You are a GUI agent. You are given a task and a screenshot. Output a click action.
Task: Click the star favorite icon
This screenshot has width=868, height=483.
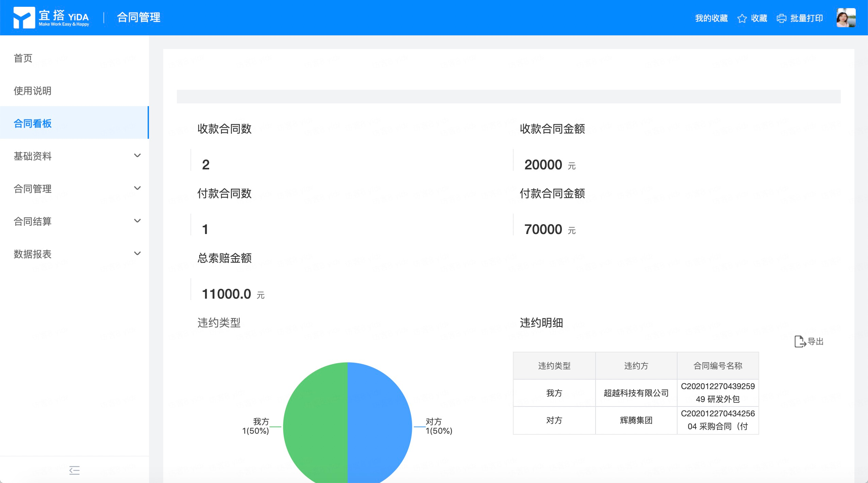point(742,18)
